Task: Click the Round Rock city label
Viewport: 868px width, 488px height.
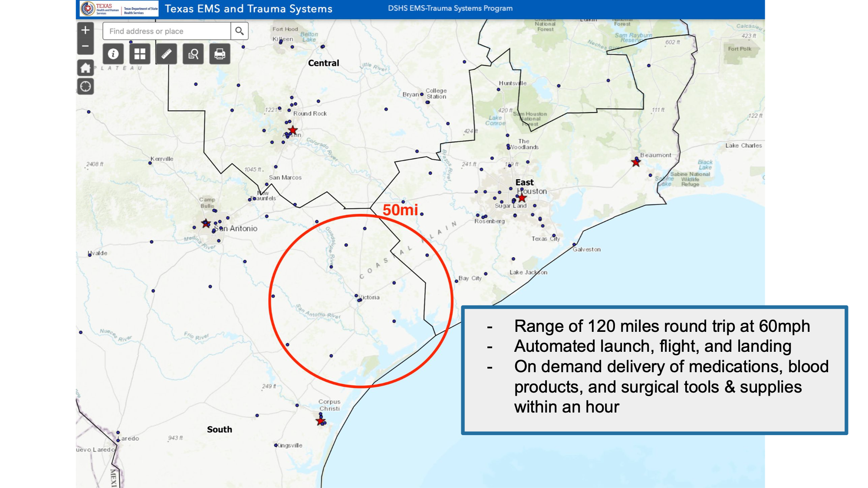Action: (310, 114)
